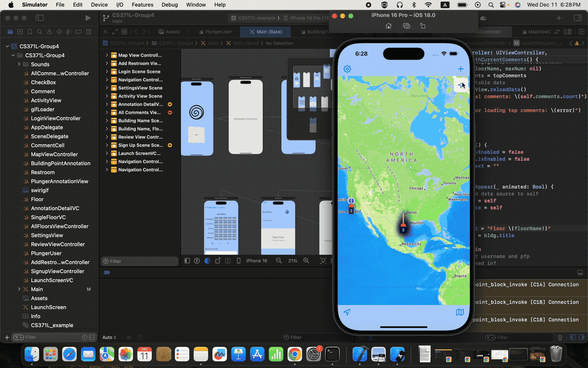Expand Map View Controller scene
Screen dimensions: 588x368
106,55
